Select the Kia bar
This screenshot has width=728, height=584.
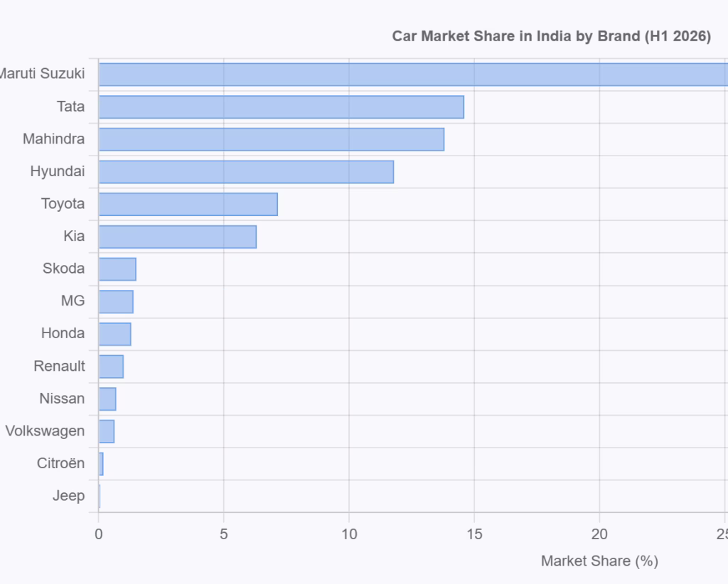[x=177, y=237]
